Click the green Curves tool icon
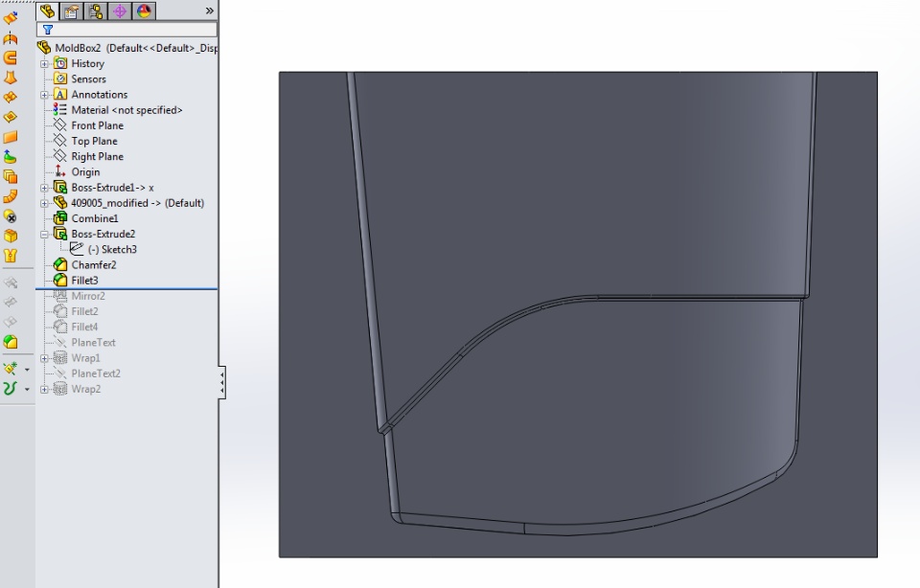The image size is (920, 588). click(11, 389)
